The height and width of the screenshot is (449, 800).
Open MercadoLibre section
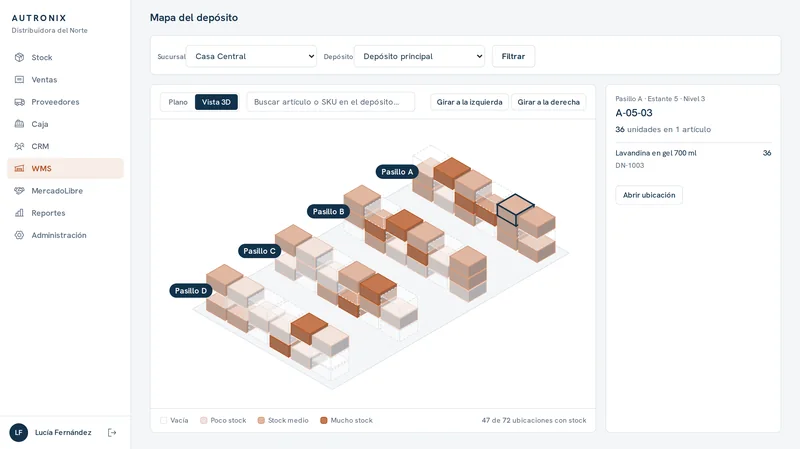pos(65,190)
